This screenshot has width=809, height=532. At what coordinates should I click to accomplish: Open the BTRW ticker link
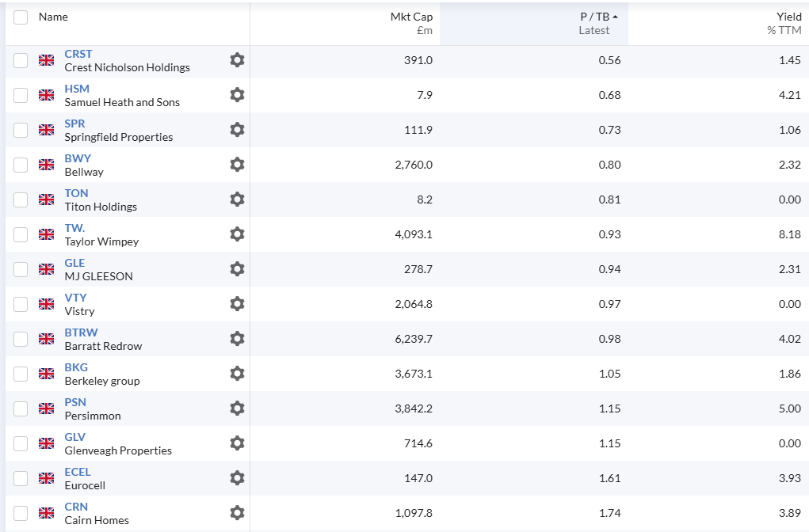pos(81,332)
